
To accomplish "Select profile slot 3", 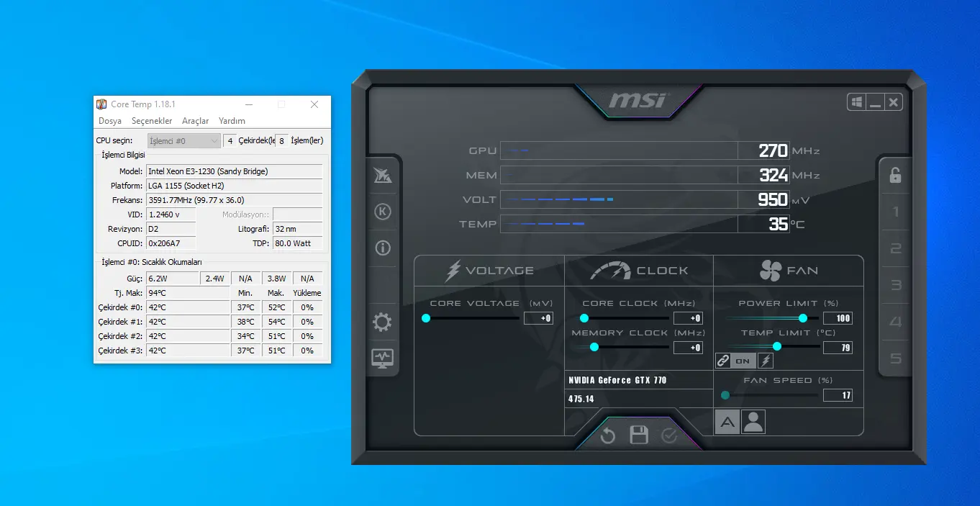I will (x=896, y=285).
